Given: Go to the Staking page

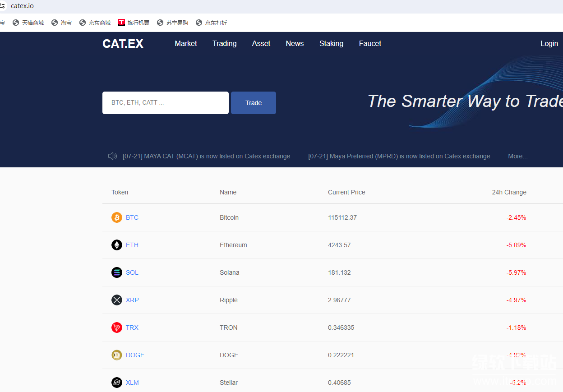Looking at the screenshot, I should pyautogui.click(x=331, y=43).
